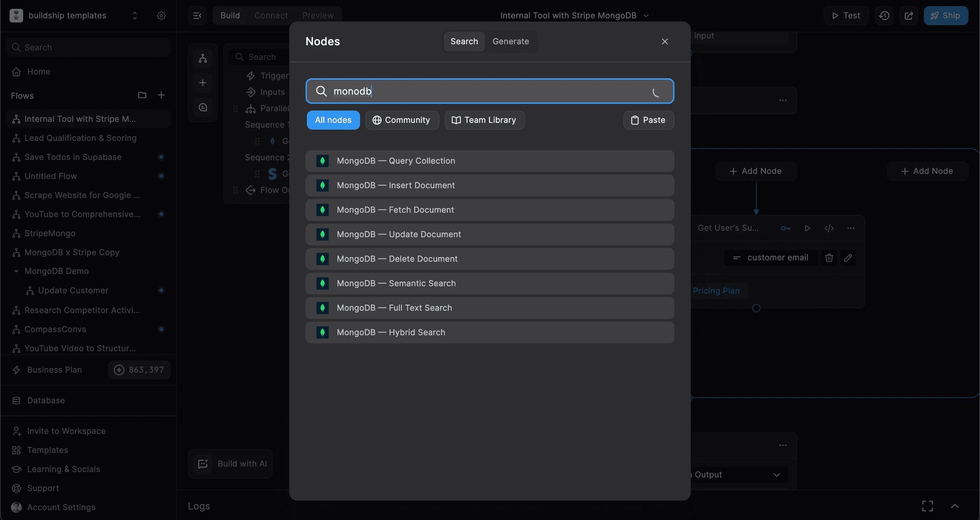This screenshot has width=980, height=520.
Task: Add a new flow with plus icon
Action: 161,95
